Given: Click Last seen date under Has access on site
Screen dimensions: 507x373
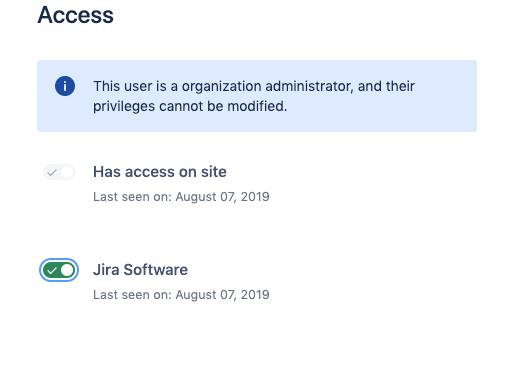Looking at the screenshot, I should tap(181, 197).
